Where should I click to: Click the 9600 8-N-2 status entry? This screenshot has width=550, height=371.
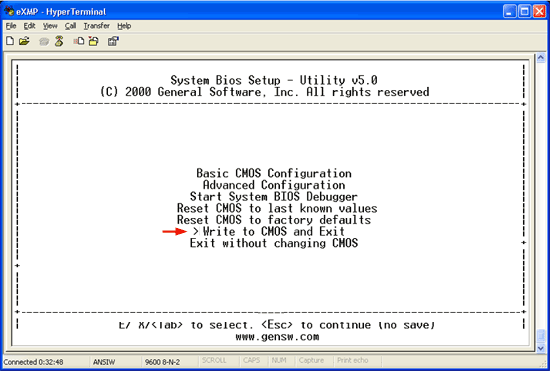coord(162,362)
